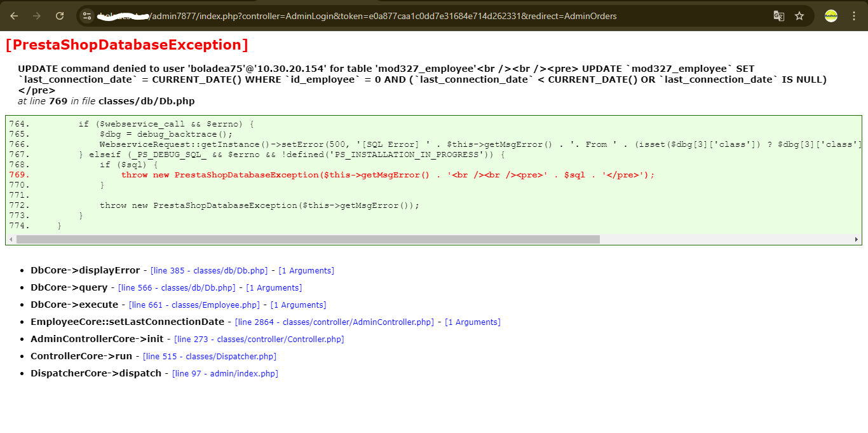Click the browser forward arrow

pyautogui.click(x=37, y=16)
